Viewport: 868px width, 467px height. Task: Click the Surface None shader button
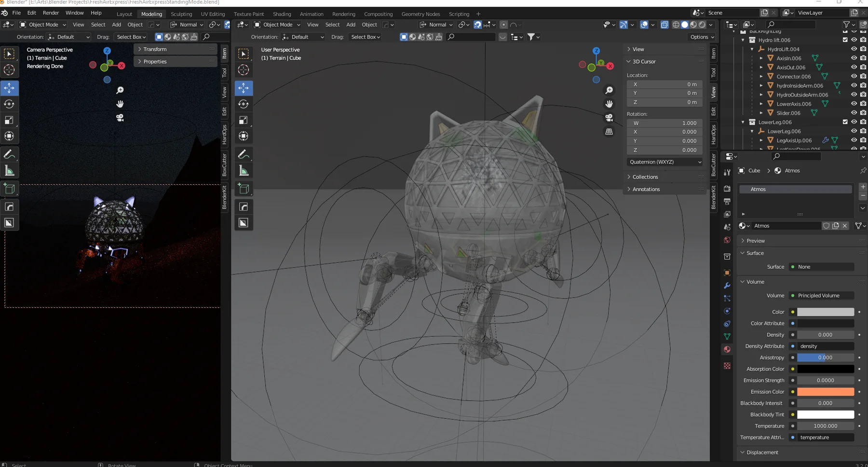tap(822, 267)
